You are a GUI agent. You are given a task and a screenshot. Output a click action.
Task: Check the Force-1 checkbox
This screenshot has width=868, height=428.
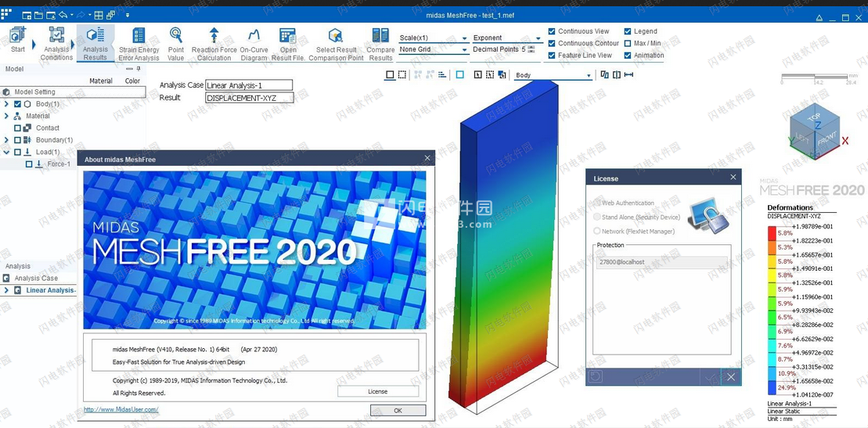[x=29, y=164]
